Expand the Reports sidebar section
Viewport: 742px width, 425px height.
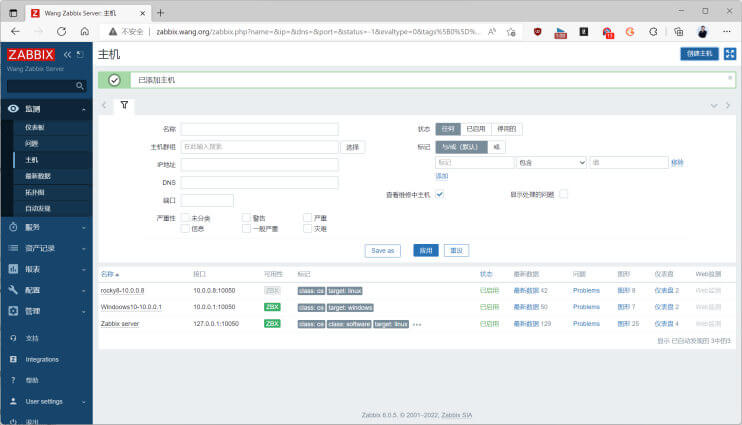pyautogui.click(x=46, y=269)
